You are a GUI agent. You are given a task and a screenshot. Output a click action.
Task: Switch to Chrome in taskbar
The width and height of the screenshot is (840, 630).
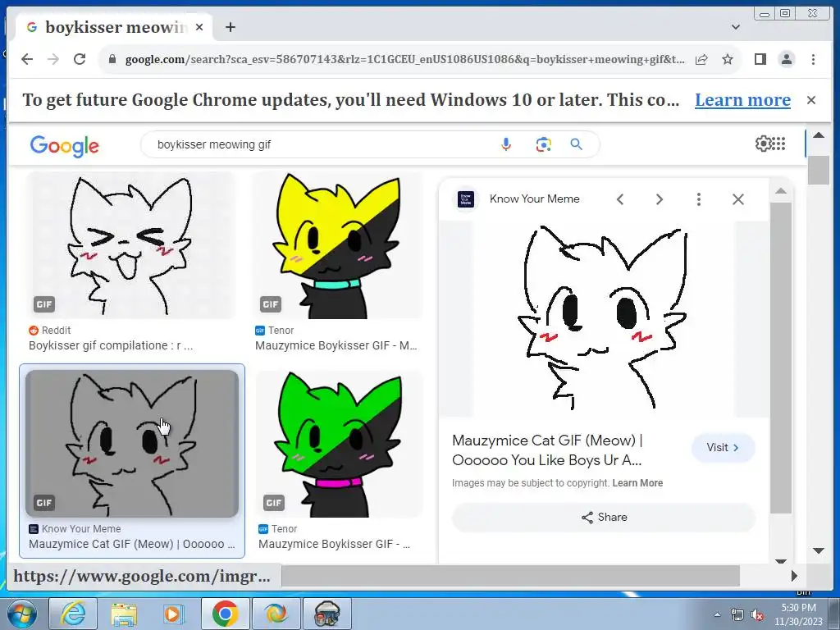coord(225,614)
